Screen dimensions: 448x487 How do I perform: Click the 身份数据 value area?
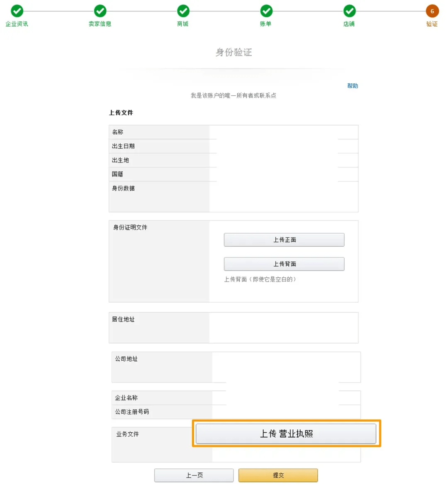click(x=283, y=196)
